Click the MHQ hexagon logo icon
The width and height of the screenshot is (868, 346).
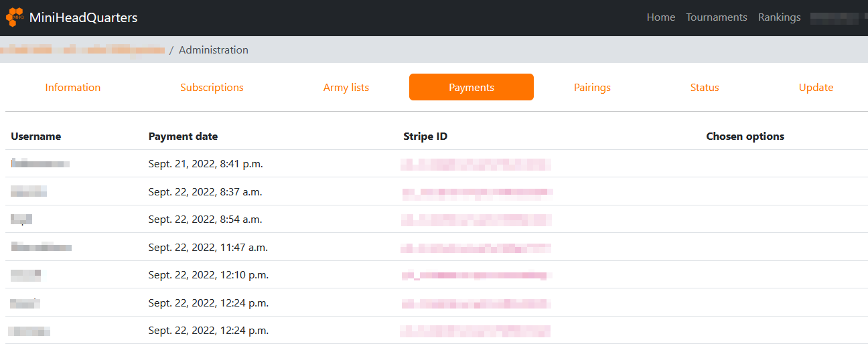pos(15,17)
